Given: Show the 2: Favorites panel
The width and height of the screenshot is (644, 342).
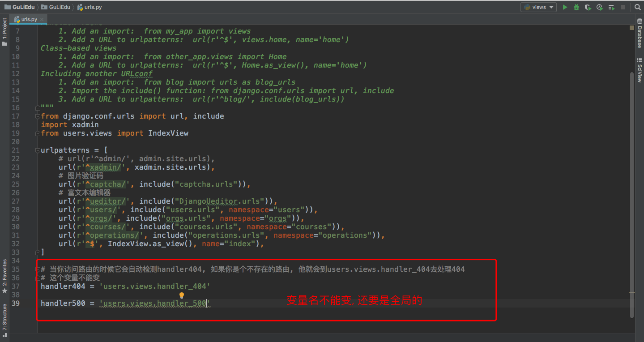Looking at the screenshot, I should point(4,276).
